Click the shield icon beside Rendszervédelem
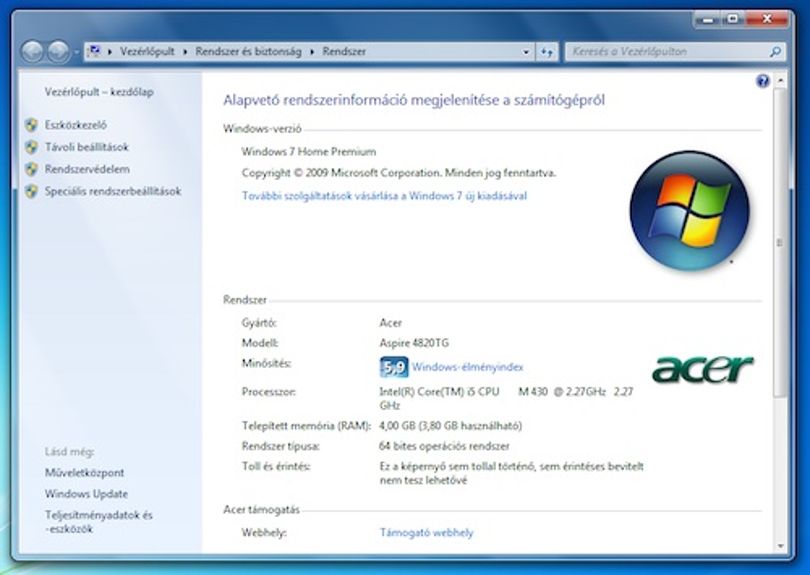 pyautogui.click(x=32, y=169)
